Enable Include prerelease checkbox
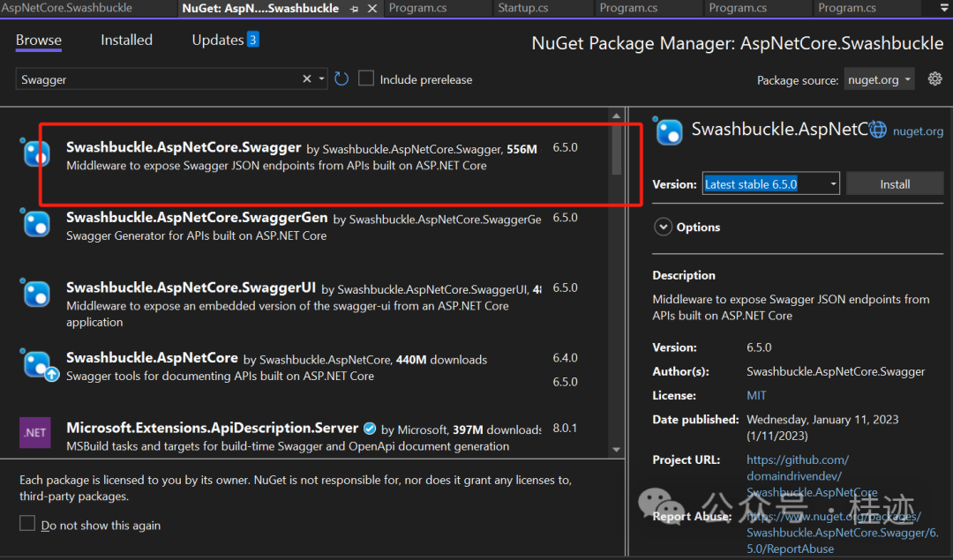The image size is (953, 560). (366, 79)
